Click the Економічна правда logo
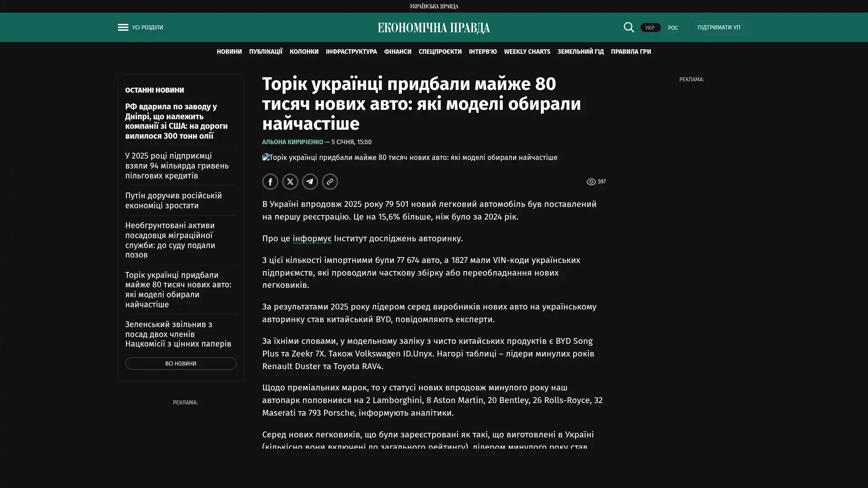Screen dimensions: 868x488 point(434,28)
